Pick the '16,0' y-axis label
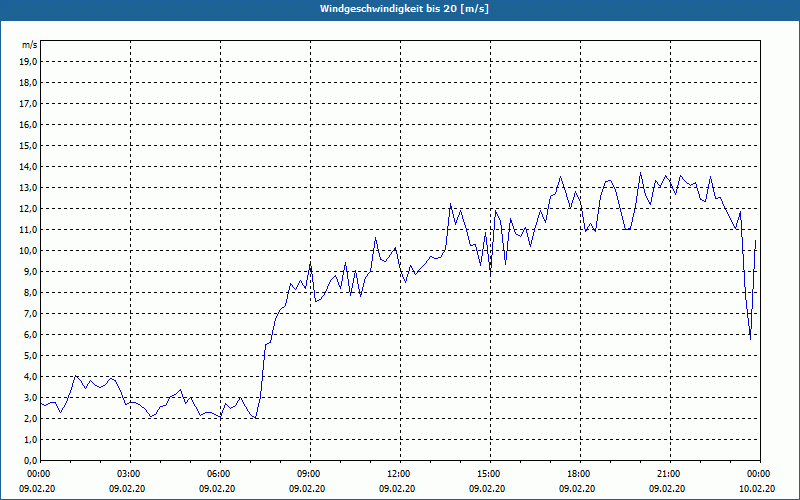This screenshot has height=500, width=800. [28, 124]
